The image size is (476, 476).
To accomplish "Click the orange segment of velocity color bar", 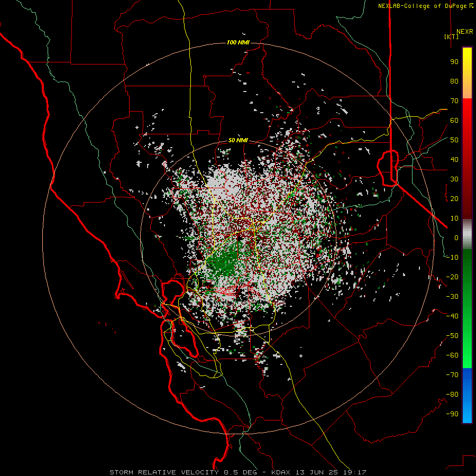I will pos(467,88).
